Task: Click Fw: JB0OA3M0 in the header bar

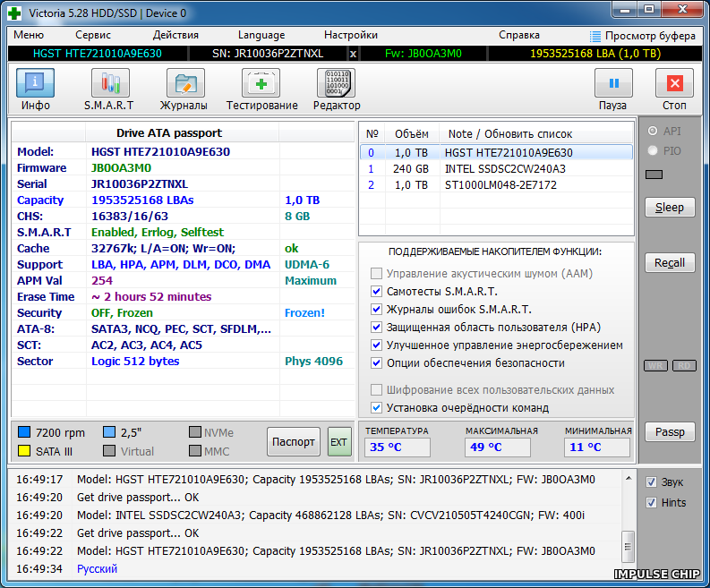Action: pyautogui.click(x=423, y=54)
